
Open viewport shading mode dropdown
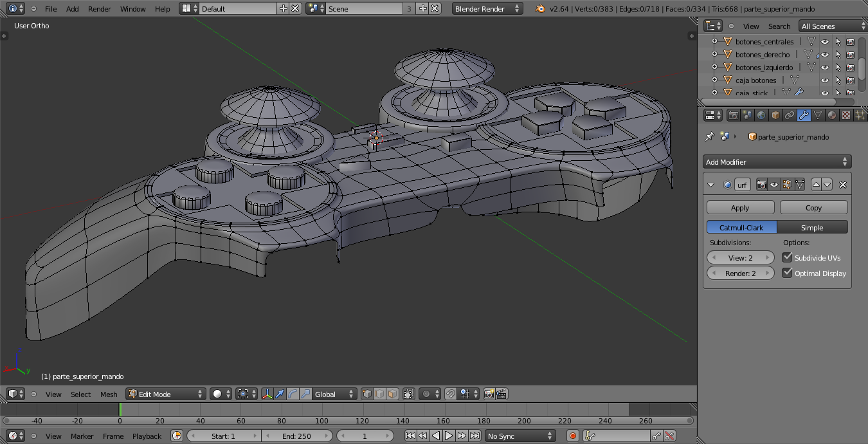click(221, 394)
